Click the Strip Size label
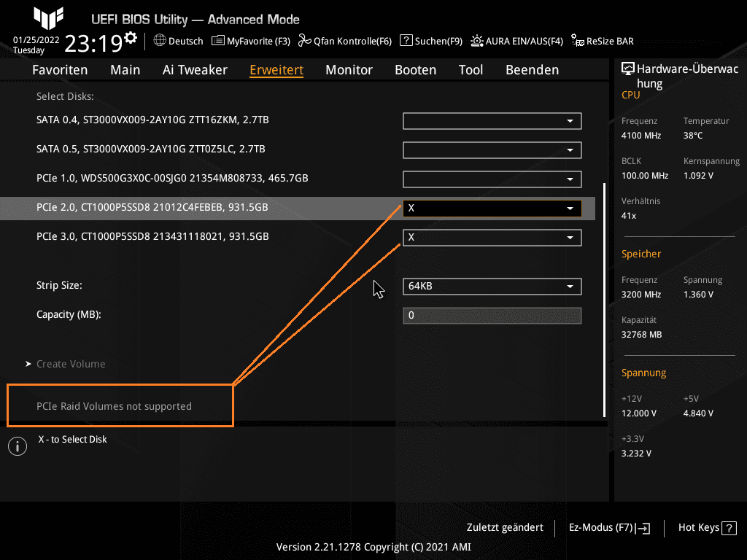This screenshot has height=560, width=747. click(x=59, y=285)
